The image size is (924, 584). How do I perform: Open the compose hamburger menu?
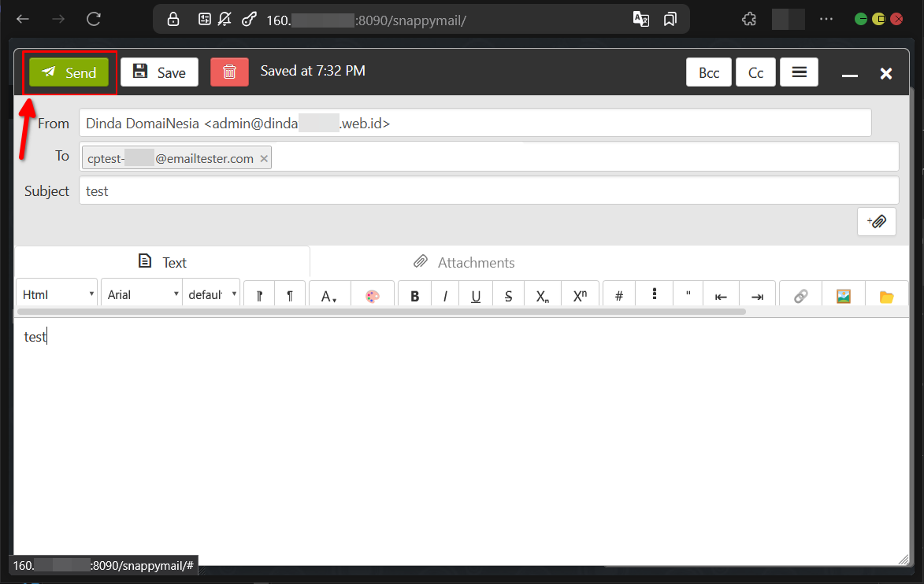[799, 72]
